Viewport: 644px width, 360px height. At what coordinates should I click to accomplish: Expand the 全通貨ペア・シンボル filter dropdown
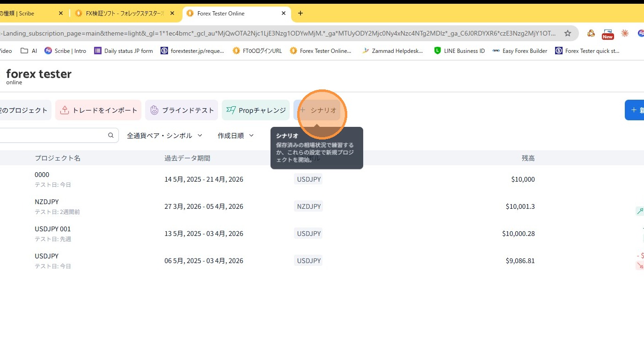tap(165, 135)
